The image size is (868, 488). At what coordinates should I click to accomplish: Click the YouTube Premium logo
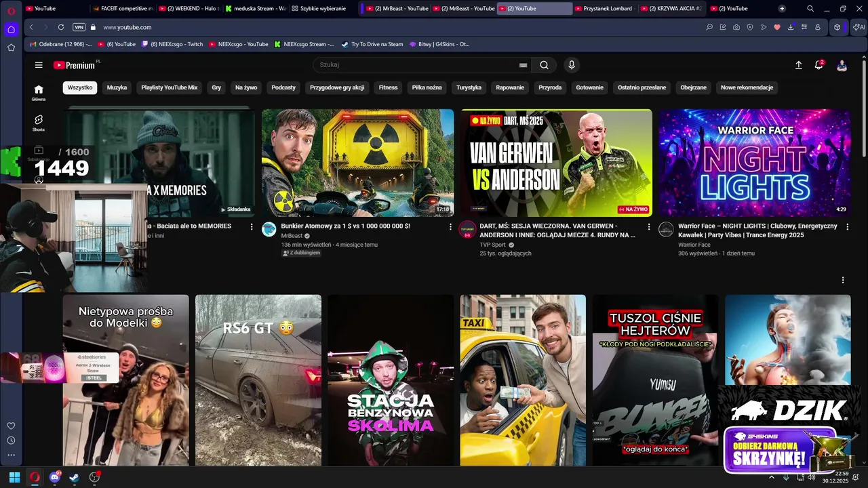[75, 65]
